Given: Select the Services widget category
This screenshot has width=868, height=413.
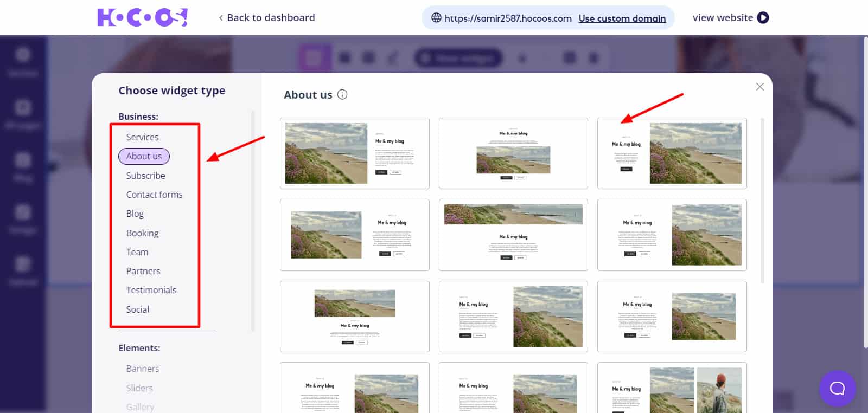Looking at the screenshot, I should pyautogui.click(x=142, y=137).
